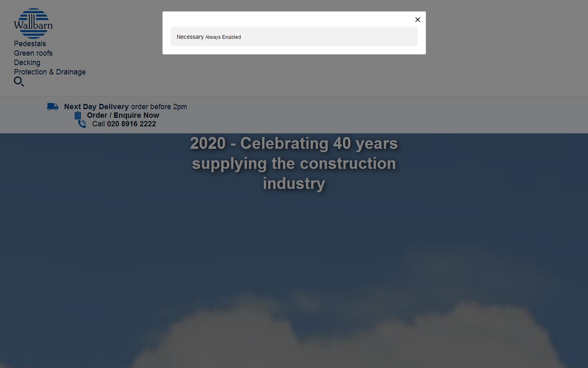The image size is (588, 368).
Task: Click the Next Day Delivery text
Action: pos(96,107)
